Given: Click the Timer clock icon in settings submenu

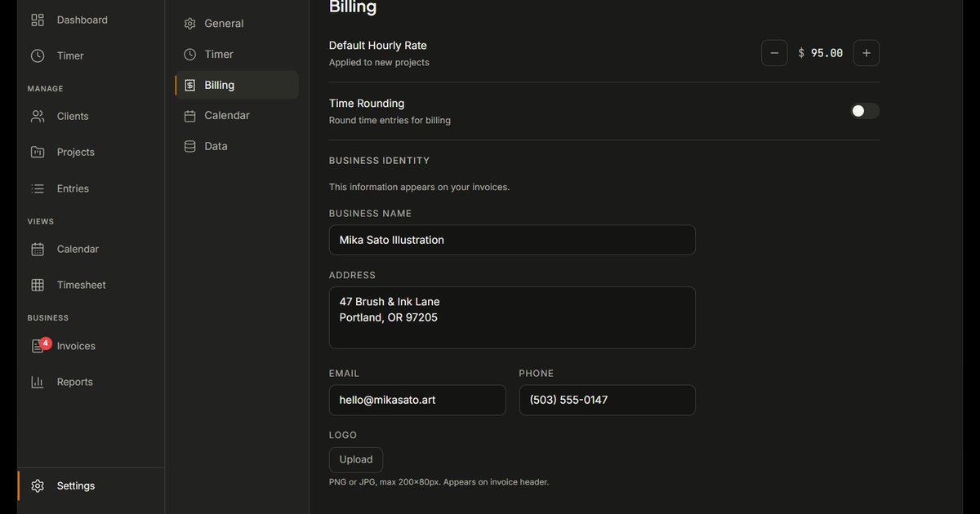Looking at the screenshot, I should click(189, 54).
